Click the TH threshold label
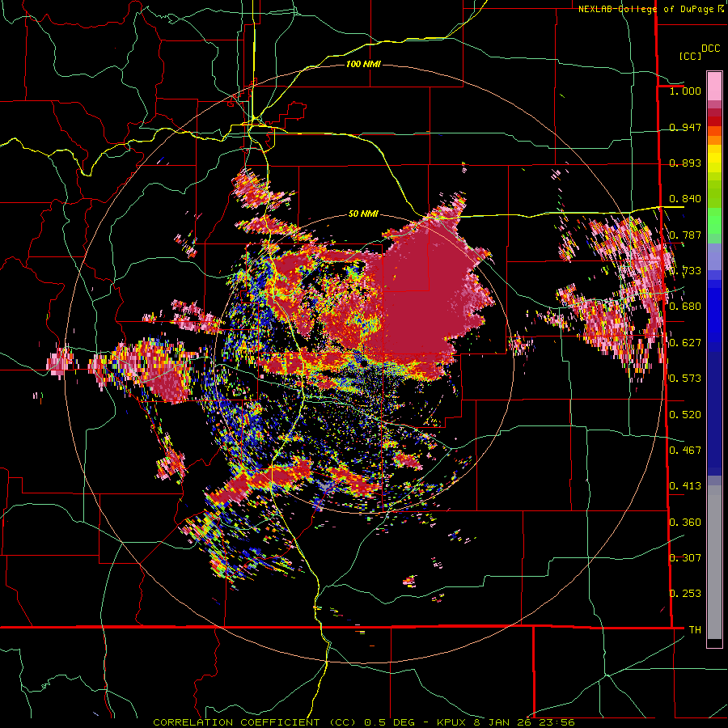728x728 pixels. (x=695, y=630)
